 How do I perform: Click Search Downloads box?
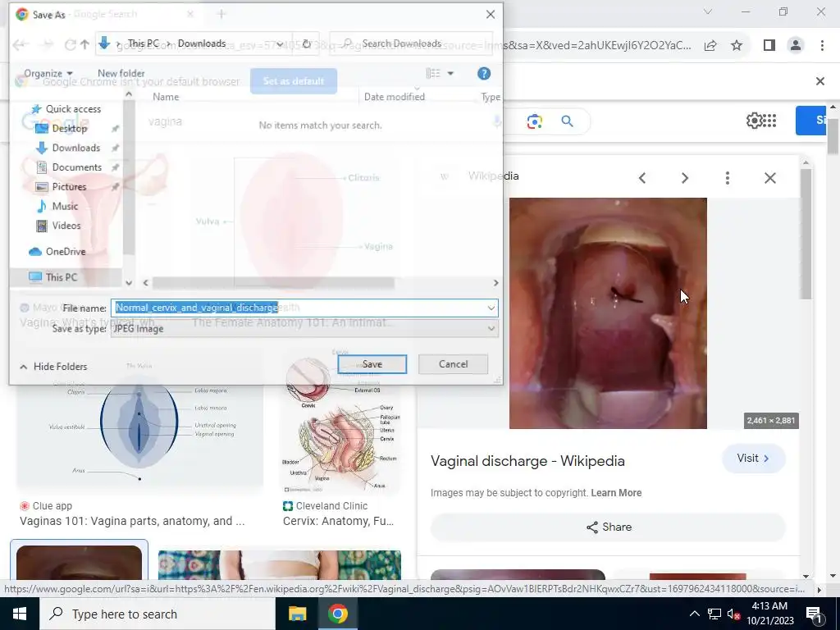click(x=412, y=44)
